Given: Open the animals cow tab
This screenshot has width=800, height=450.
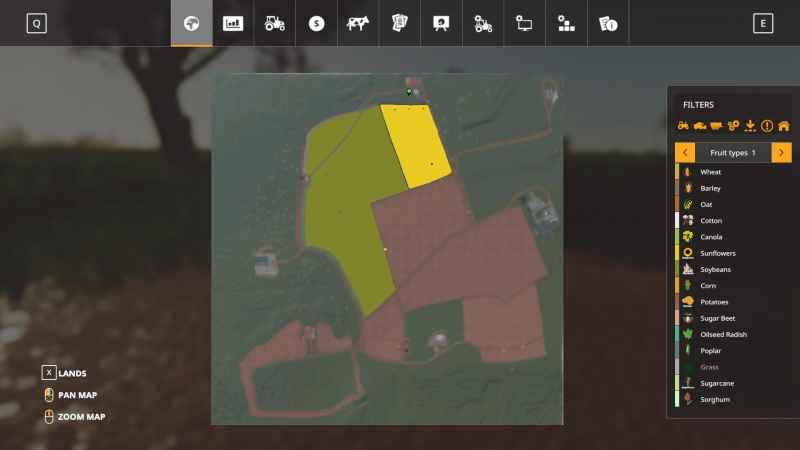Looking at the screenshot, I should [x=358, y=23].
